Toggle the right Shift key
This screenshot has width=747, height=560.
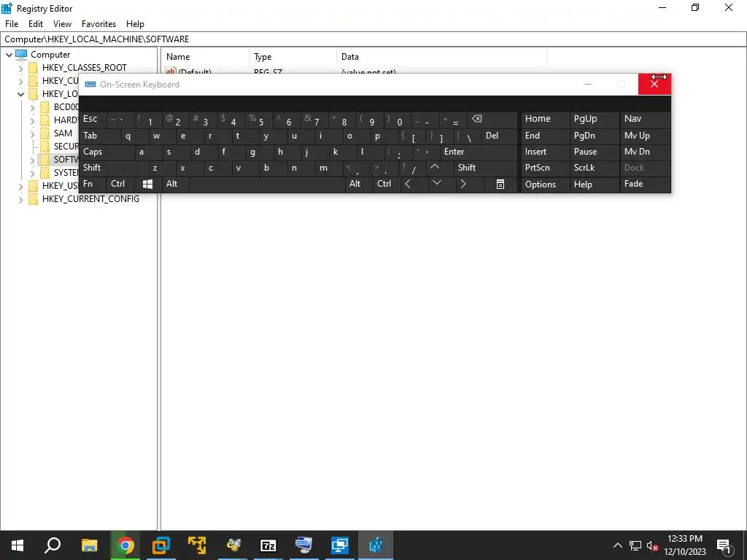(486, 168)
